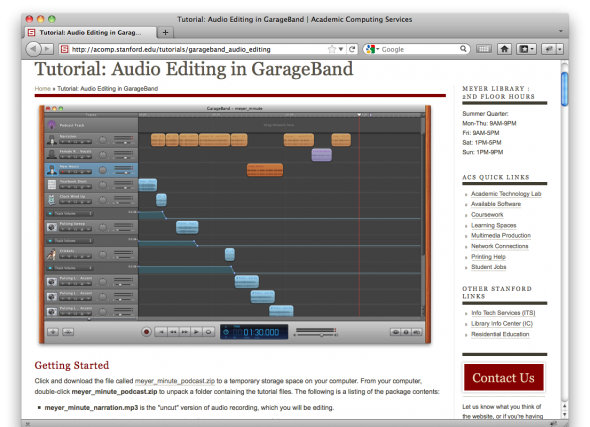Viewport: 590px width, 427px height.
Task: Open Track Info with the i button
Action: point(406,332)
